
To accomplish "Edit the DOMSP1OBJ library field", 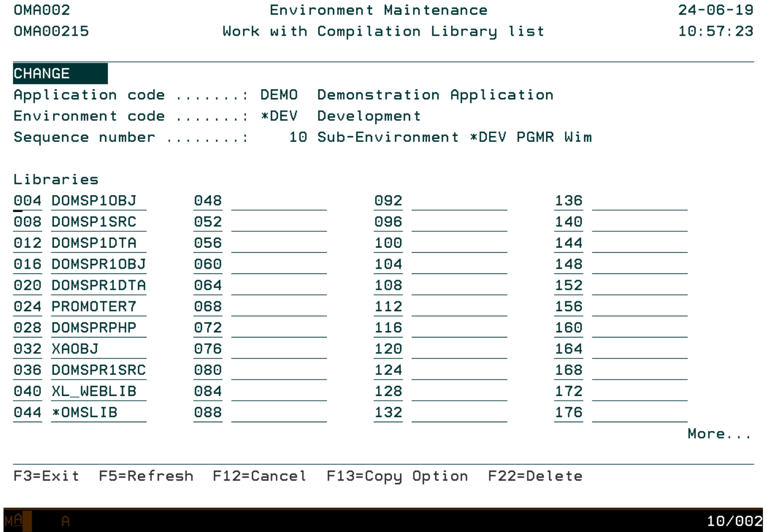I will (x=98, y=201).
